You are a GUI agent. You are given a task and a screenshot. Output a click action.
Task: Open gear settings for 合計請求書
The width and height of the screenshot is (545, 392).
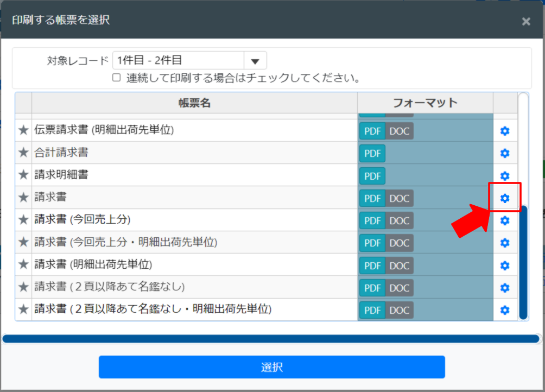tap(505, 153)
